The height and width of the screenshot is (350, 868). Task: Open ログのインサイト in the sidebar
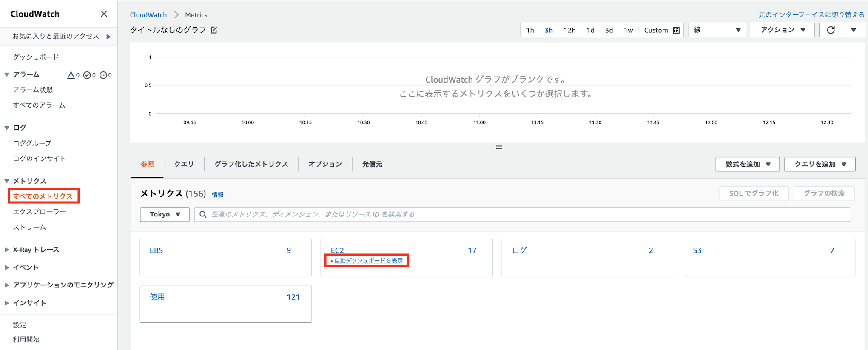tap(39, 159)
